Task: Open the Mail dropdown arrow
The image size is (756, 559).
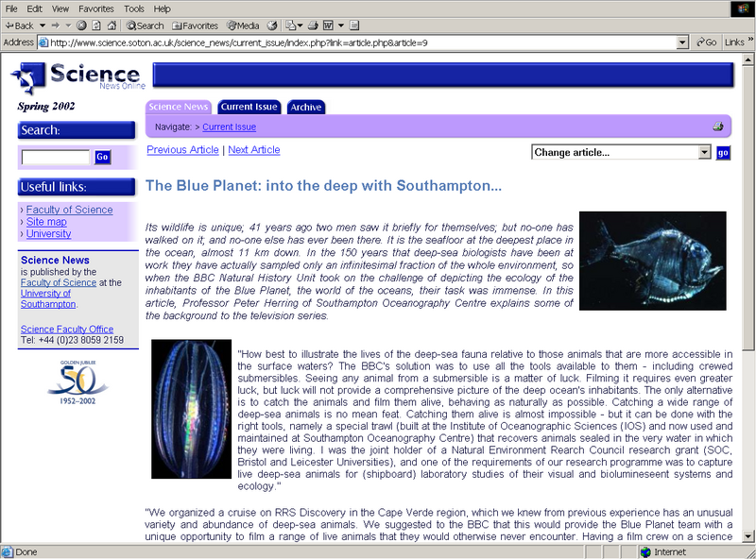Action: point(300,25)
